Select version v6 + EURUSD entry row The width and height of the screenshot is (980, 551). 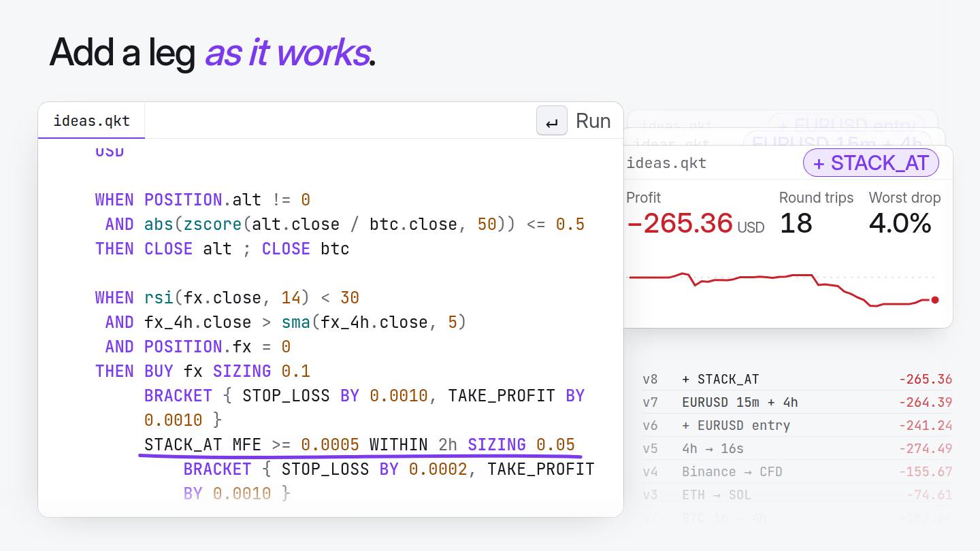point(797,425)
